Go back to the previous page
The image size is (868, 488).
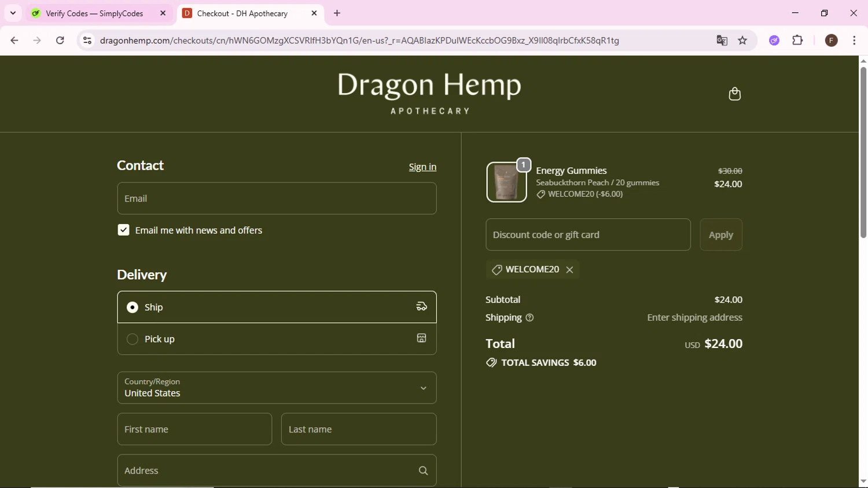[x=14, y=41]
